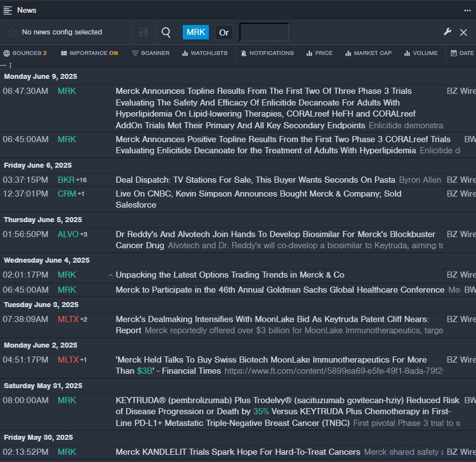Click the 06:47:30AM timestamp

[26, 91]
